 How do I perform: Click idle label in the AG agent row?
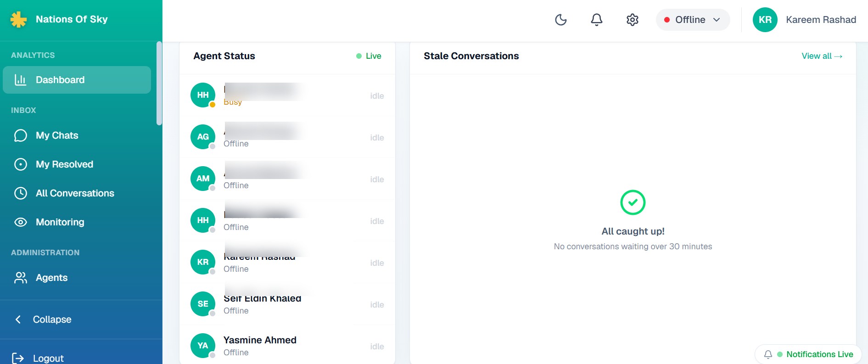(x=377, y=138)
